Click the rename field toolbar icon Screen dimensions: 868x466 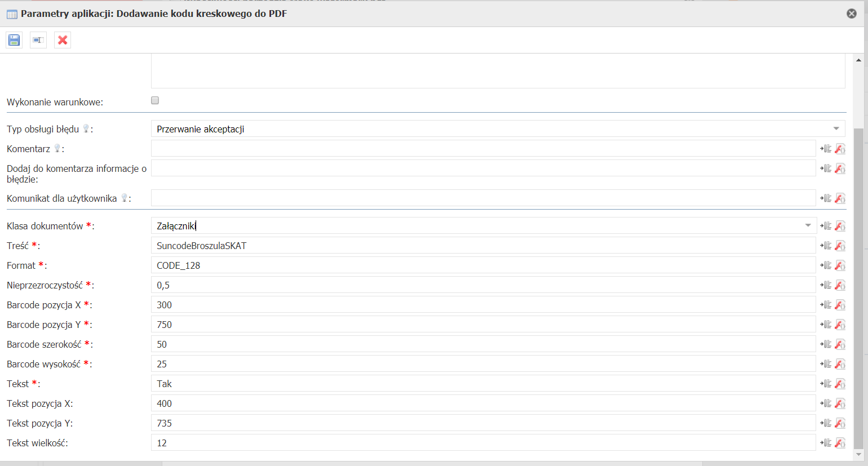38,40
